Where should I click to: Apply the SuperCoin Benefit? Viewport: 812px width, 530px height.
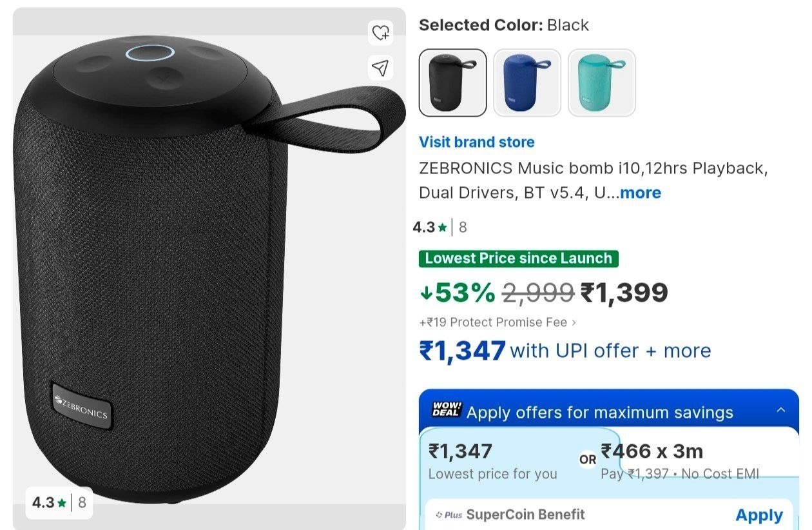point(759,515)
